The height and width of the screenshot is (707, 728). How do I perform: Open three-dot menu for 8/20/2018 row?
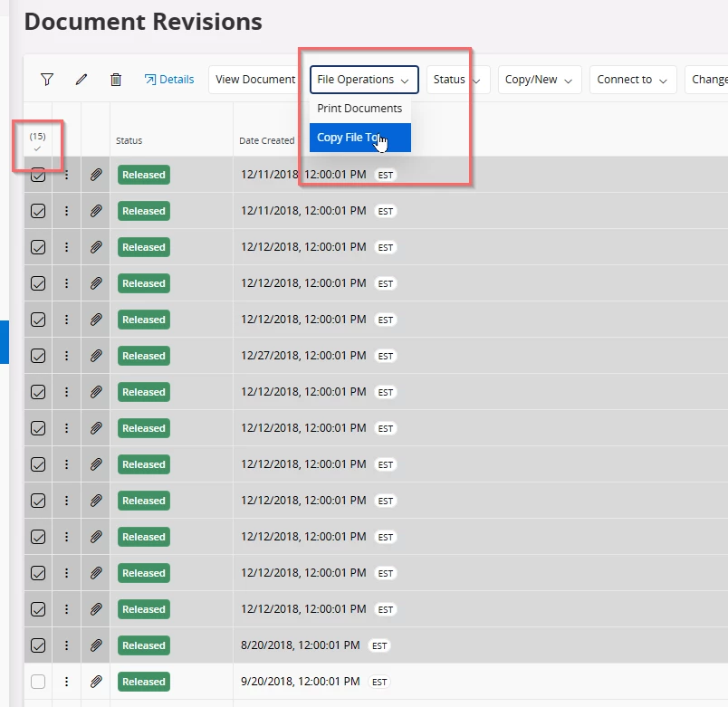click(x=66, y=645)
